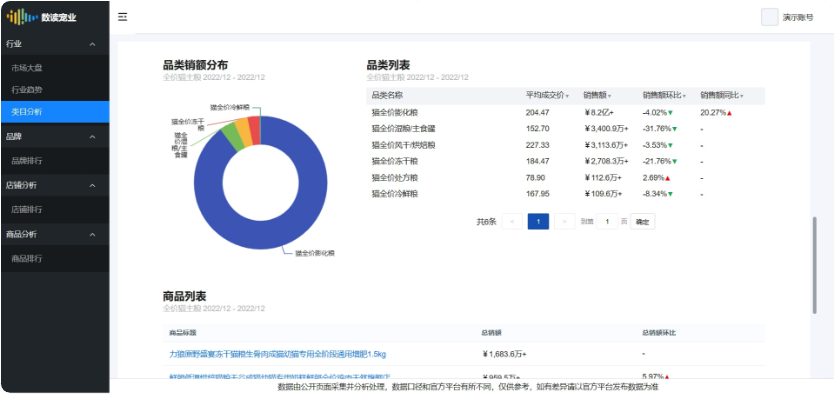Open the demo account avatar
Viewport: 835px width, 394px height.
769,17
